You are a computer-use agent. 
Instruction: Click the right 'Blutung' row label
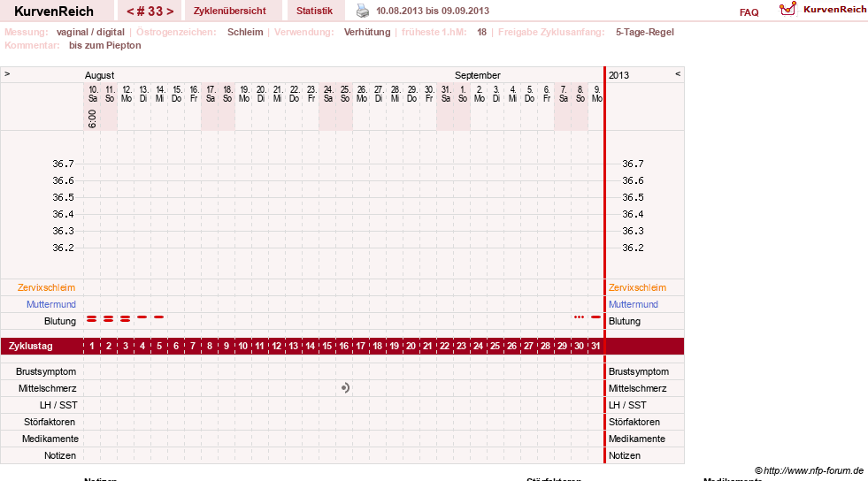click(x=625, y=321)
